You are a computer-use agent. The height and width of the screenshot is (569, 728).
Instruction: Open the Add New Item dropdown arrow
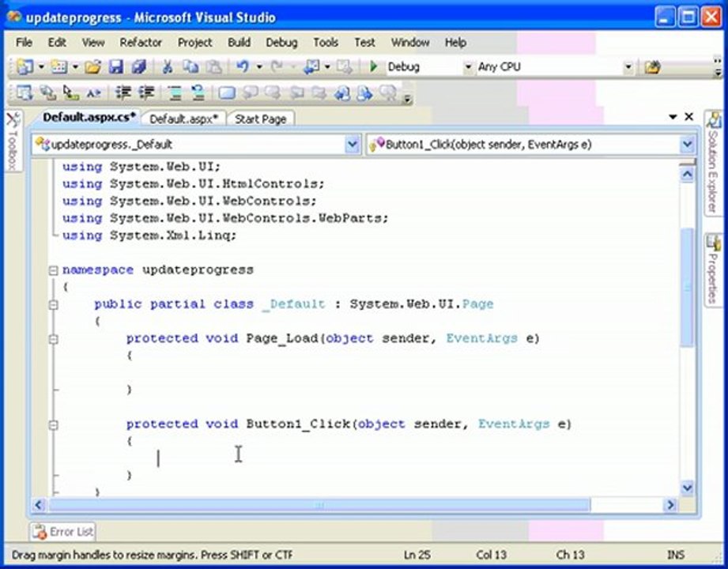75,67
